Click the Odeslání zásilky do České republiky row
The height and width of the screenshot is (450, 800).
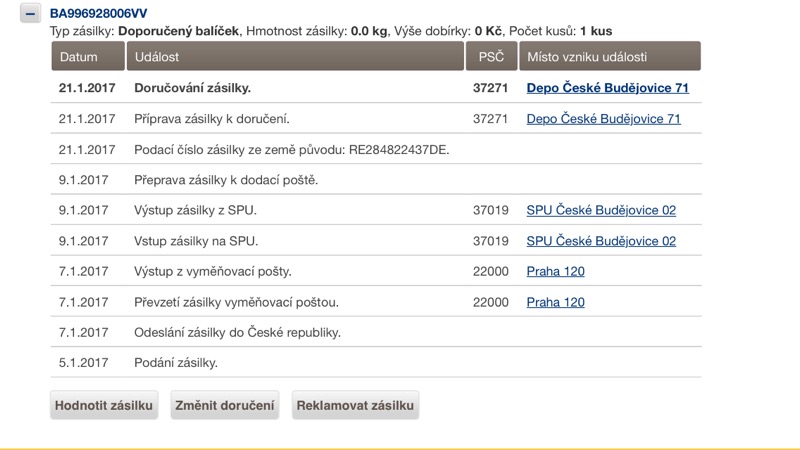237,332
